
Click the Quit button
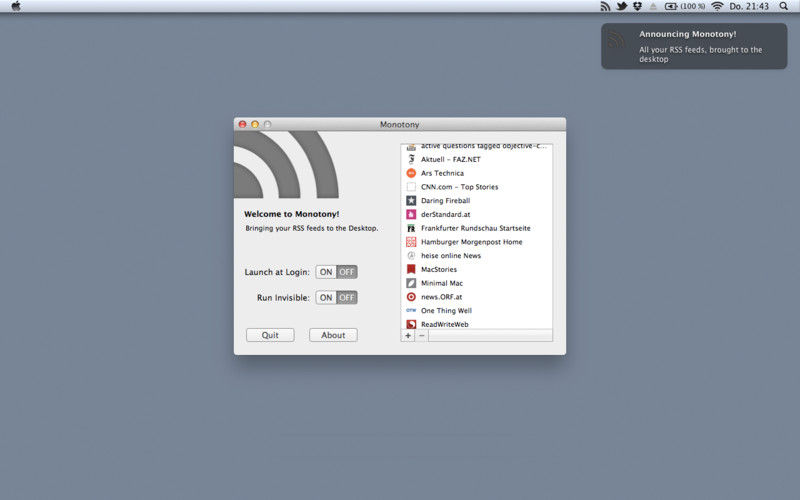270,335
